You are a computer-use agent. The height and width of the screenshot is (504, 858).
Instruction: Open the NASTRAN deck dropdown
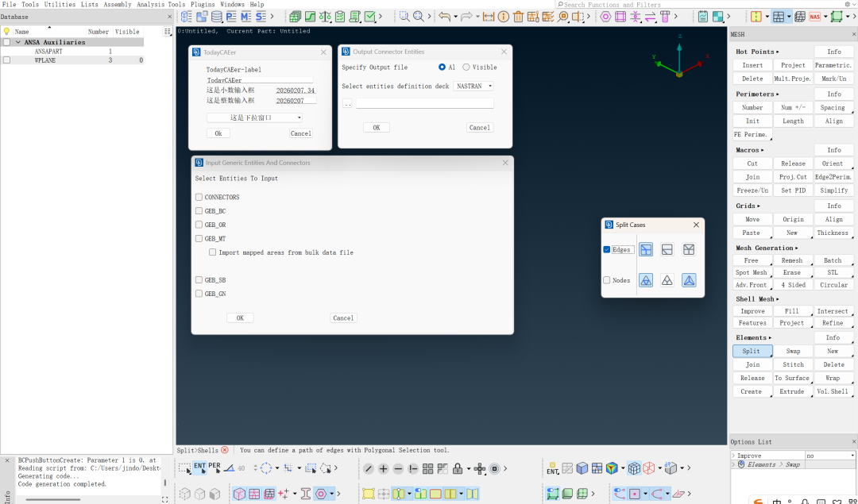(x=473, y=86)
